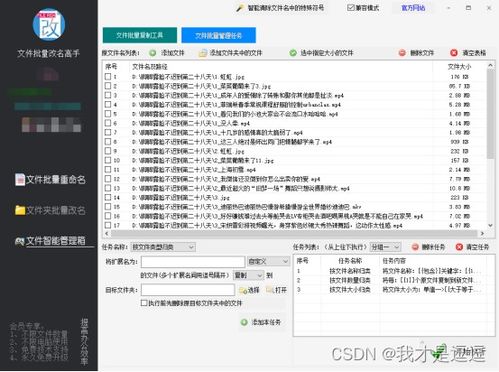Viewport: 499px width, 372px height.
Task: Click the green check icon 选中指定大小的文件
Action: tap(293, 53)
